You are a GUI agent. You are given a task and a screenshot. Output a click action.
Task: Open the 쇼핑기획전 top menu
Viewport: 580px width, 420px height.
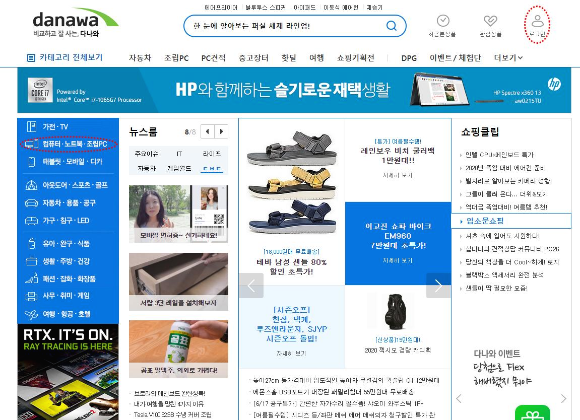[356, 58]
